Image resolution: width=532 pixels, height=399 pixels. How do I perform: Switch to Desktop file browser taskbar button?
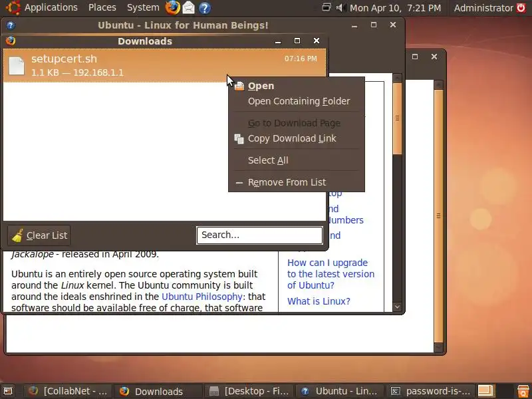(249, 391)
